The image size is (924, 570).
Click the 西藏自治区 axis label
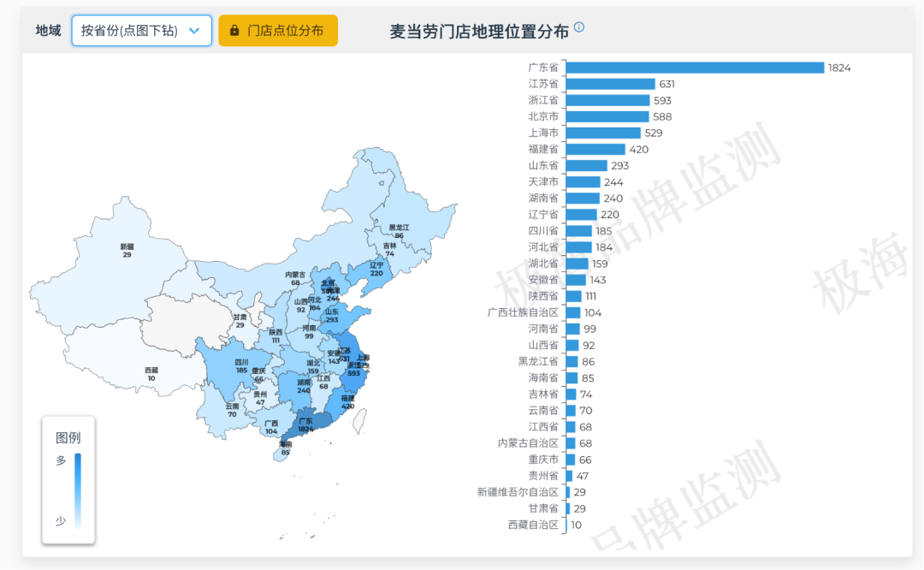[x=532, y=525]
